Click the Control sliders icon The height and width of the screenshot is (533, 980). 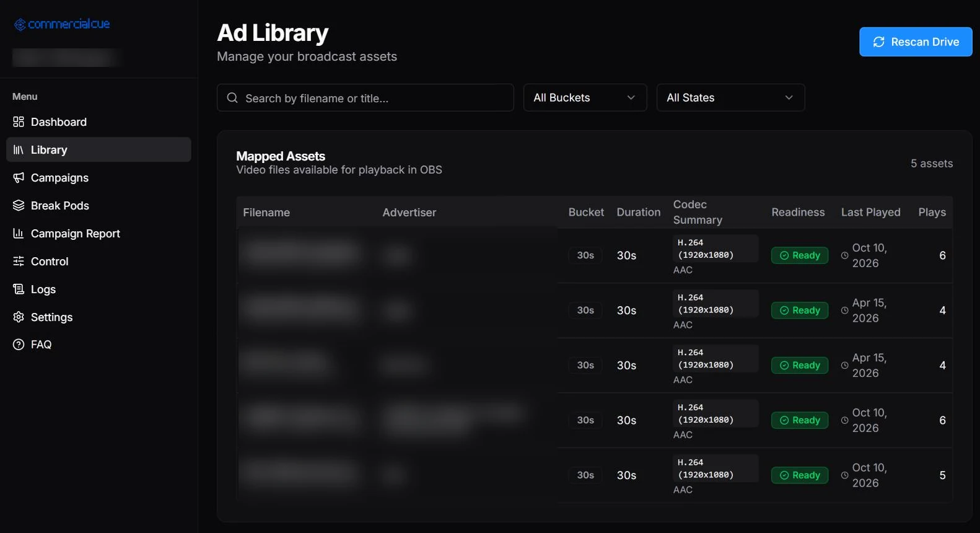coord(19,262)
